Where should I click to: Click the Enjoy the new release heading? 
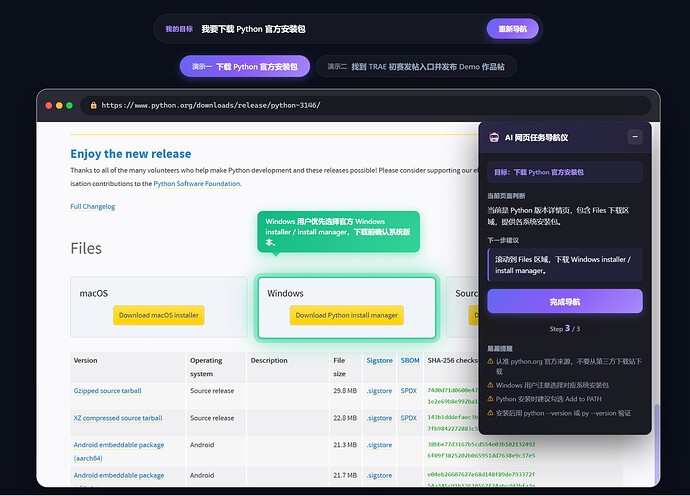[131, 154]
